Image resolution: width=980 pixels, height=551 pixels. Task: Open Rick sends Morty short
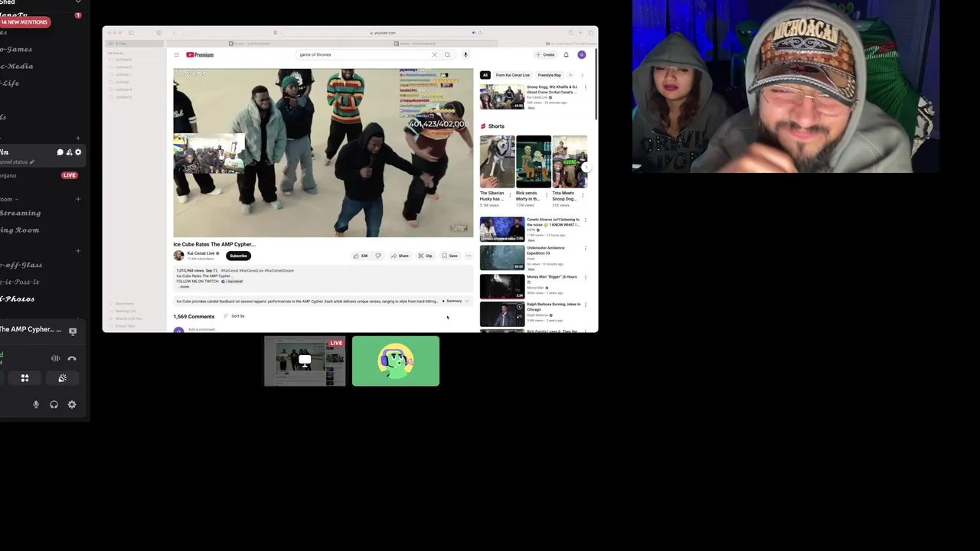click(533, 161)
